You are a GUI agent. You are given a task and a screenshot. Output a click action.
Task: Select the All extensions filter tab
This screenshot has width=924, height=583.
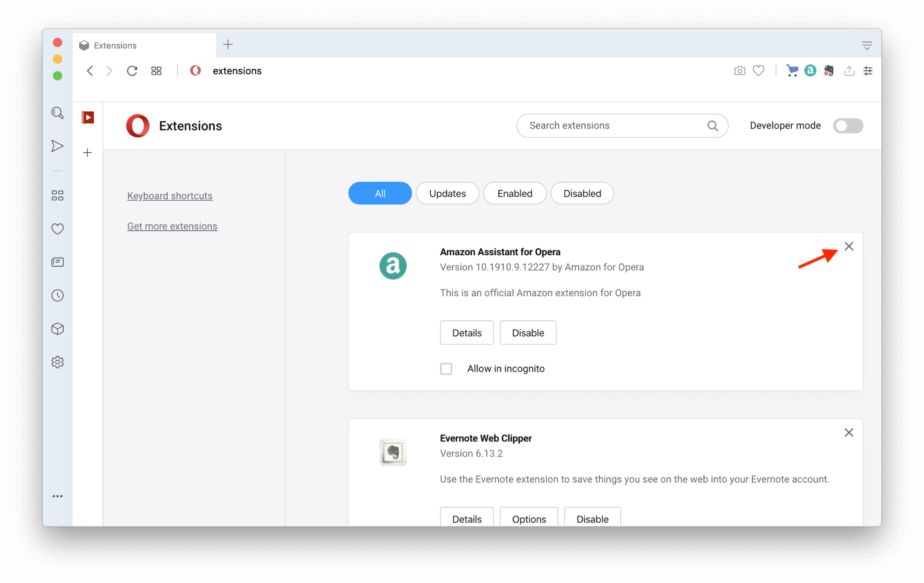[379, 193]
